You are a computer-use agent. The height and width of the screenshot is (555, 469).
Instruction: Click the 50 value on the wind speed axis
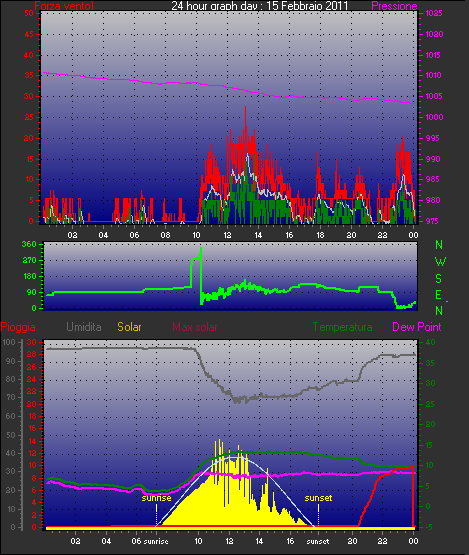[29, 13]
